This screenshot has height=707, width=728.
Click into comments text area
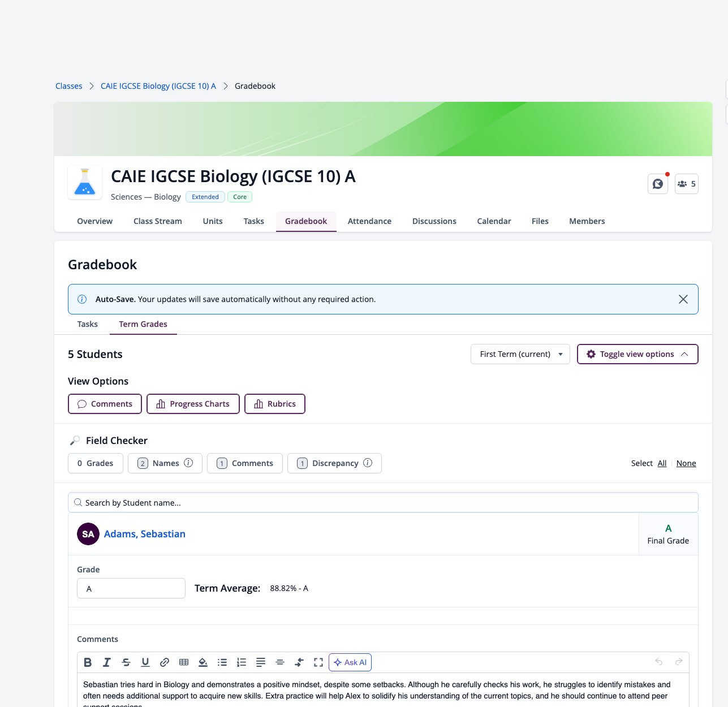[383, 690]
